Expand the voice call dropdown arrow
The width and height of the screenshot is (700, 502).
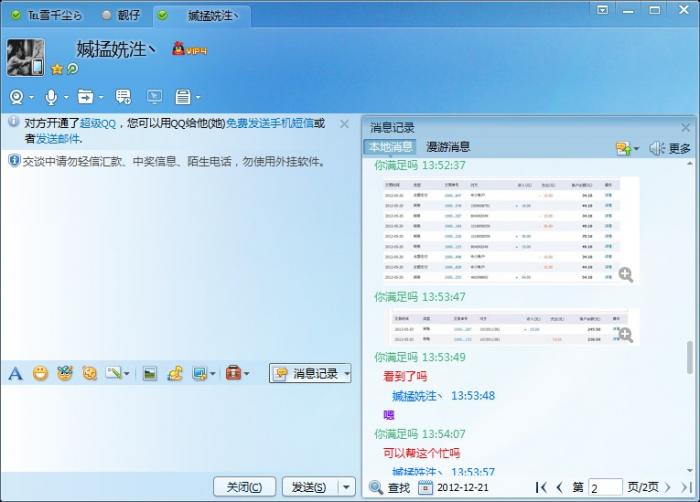pos(66,97)
